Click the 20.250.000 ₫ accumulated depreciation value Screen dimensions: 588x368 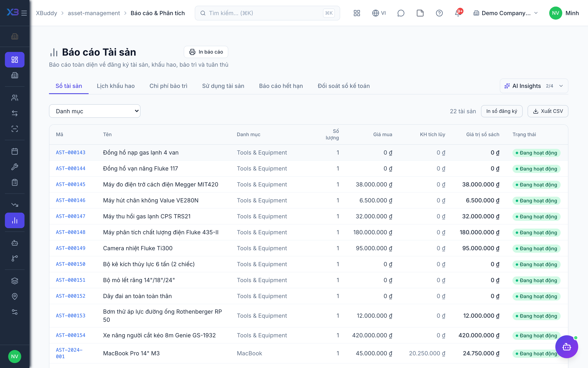coord(427,353)
